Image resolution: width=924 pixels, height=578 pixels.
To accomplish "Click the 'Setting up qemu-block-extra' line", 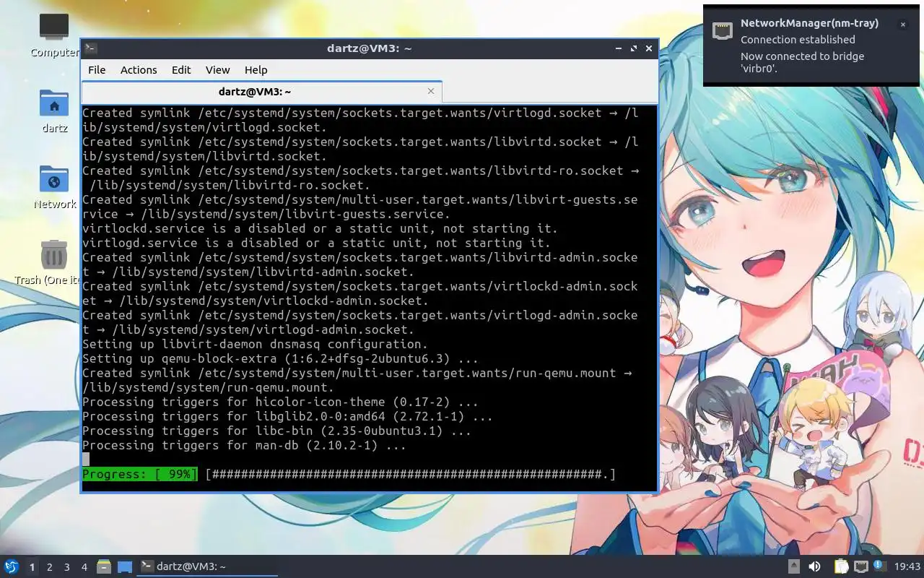I will [x=280, y=358].
